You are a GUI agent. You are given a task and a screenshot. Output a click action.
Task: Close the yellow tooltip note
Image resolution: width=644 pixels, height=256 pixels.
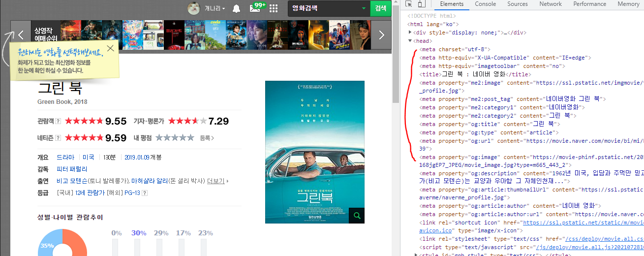pyautogui.click(x=110, y=48)
